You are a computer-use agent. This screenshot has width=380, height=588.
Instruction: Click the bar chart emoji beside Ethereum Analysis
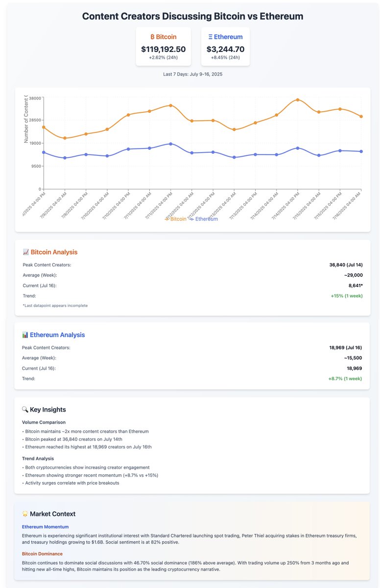pyautogui.click(x=25, y=335)
